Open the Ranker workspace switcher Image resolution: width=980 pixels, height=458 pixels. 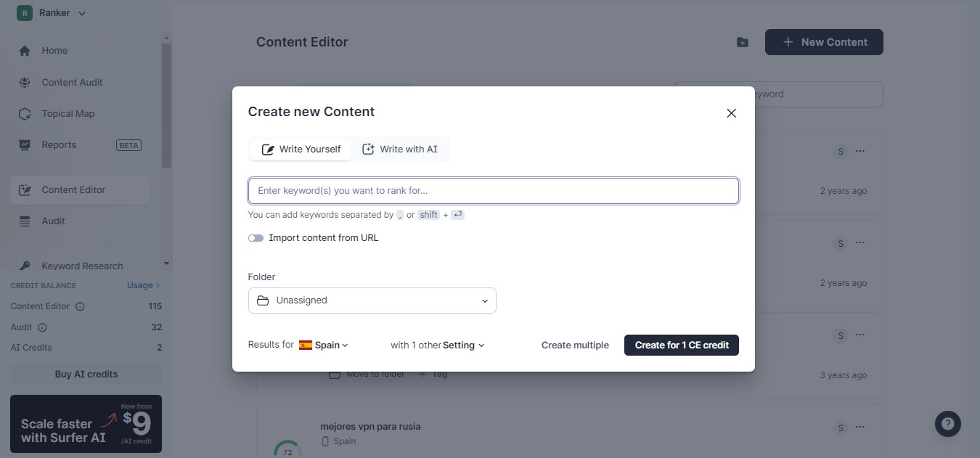52,13
